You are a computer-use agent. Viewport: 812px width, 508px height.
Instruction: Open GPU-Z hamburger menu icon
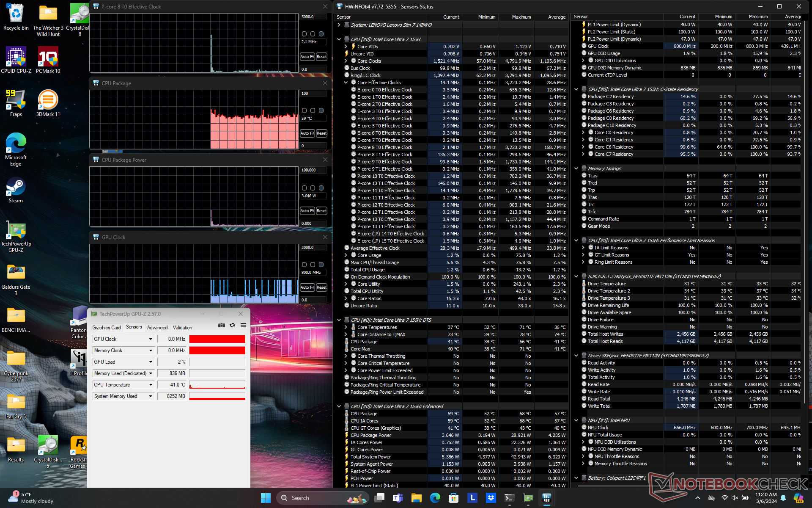[x=243, y=325]
